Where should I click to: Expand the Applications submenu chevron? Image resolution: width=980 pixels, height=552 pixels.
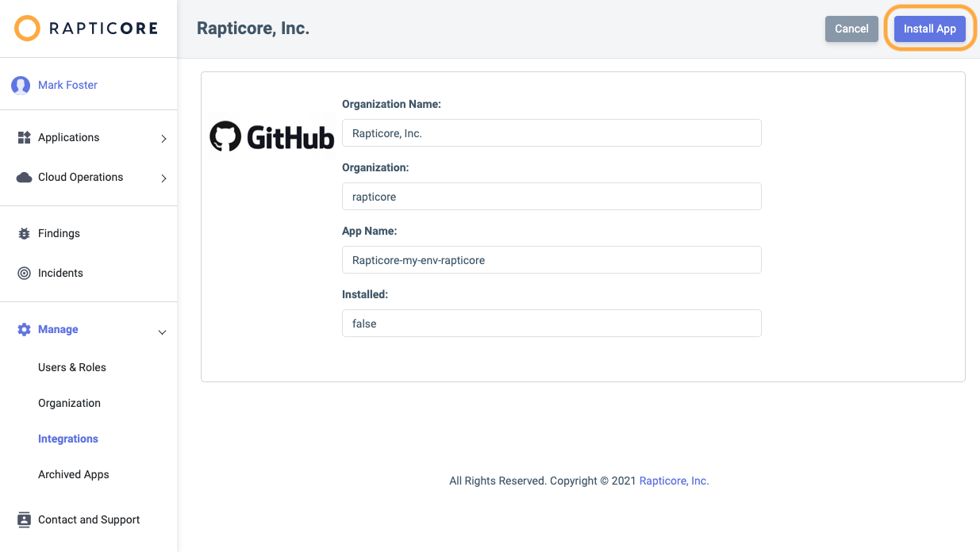coord(163,138)
